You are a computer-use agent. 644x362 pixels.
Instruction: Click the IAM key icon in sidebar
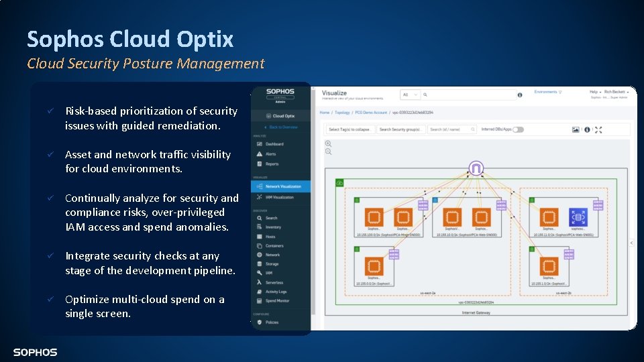tap(259, 273)
